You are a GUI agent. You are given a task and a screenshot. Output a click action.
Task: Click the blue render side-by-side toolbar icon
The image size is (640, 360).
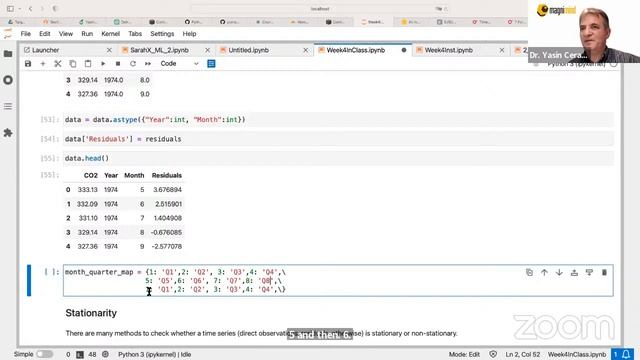(211, 64)
